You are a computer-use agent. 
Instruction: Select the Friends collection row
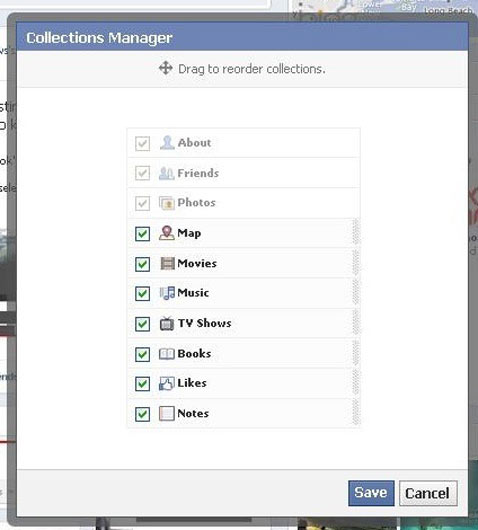coord(243,173)
